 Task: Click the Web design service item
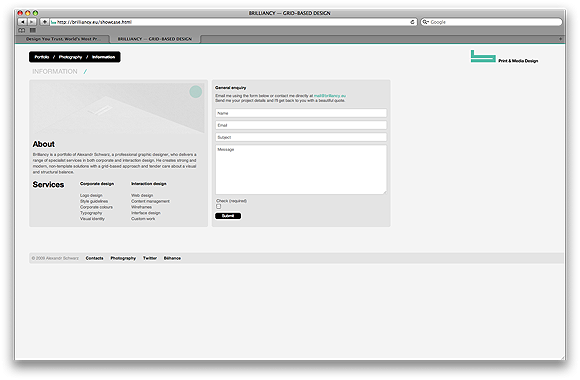point(142,195)
